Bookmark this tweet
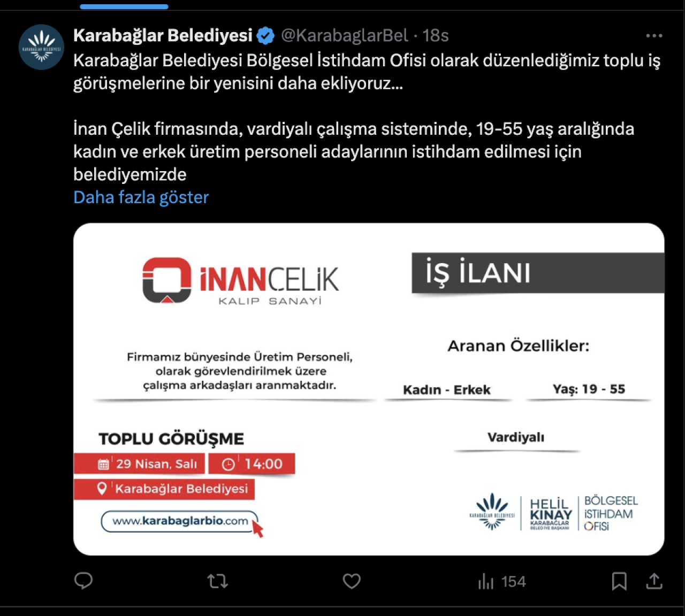685x616 pixels. [x=619, y=581]
